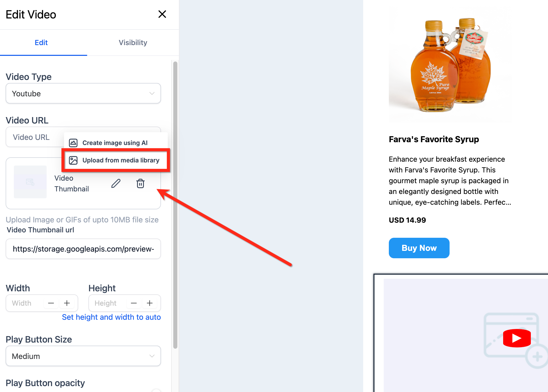Decrease height with the minus button
This screenshot has width=548, height=392.
pos(134,303)
